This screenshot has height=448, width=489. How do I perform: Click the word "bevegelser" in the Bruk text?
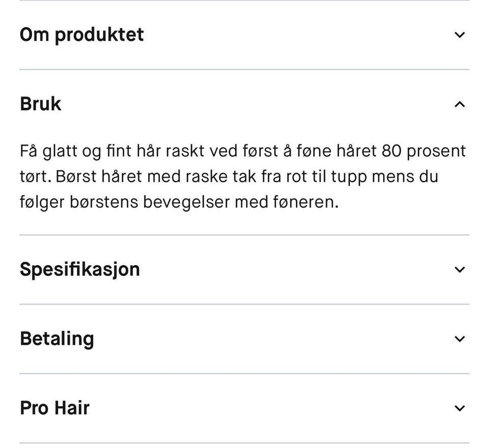[x=186, y=203]
